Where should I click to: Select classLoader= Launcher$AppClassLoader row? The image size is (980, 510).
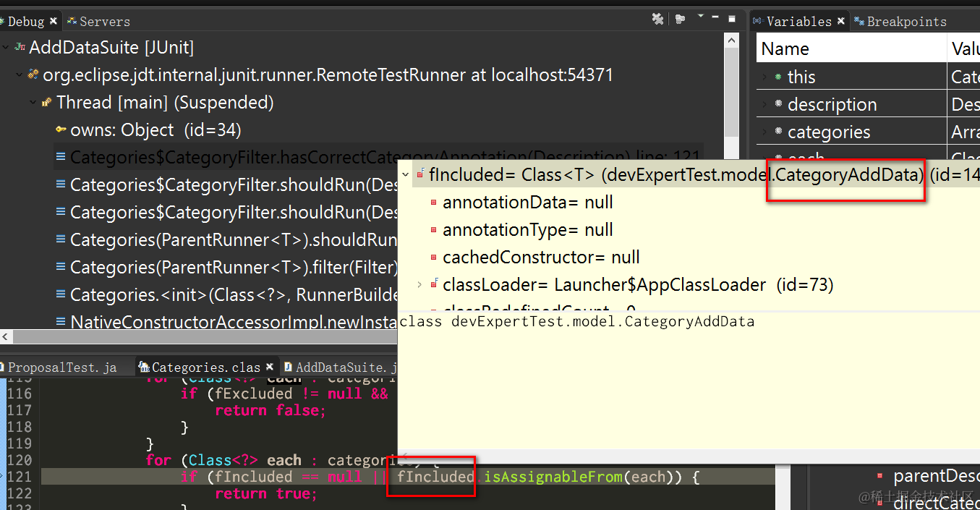click(x=631, y=285)
